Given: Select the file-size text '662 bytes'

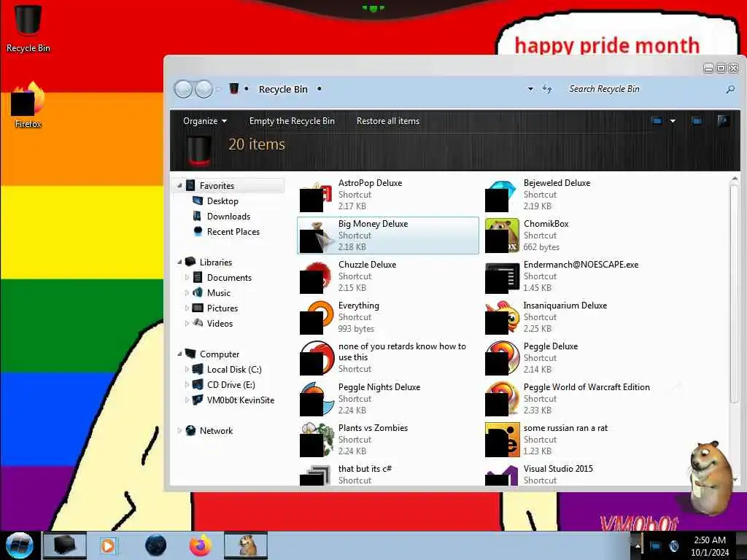Looking at the screenshot, I should pyautogui.click(x=541, y=247).
